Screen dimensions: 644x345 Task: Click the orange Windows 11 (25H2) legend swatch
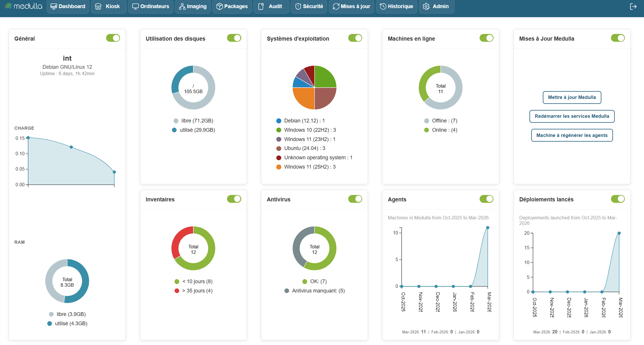click(279, 167)
